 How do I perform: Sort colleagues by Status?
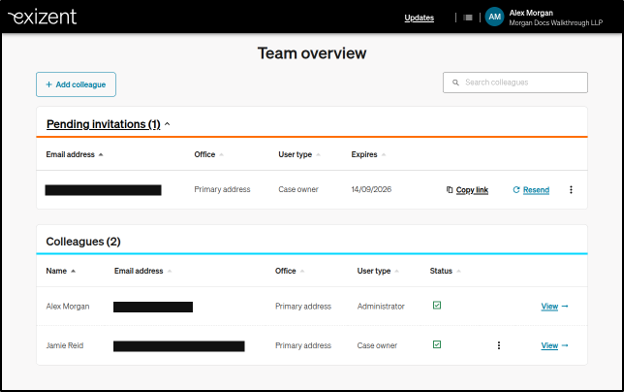coord(445,271)
